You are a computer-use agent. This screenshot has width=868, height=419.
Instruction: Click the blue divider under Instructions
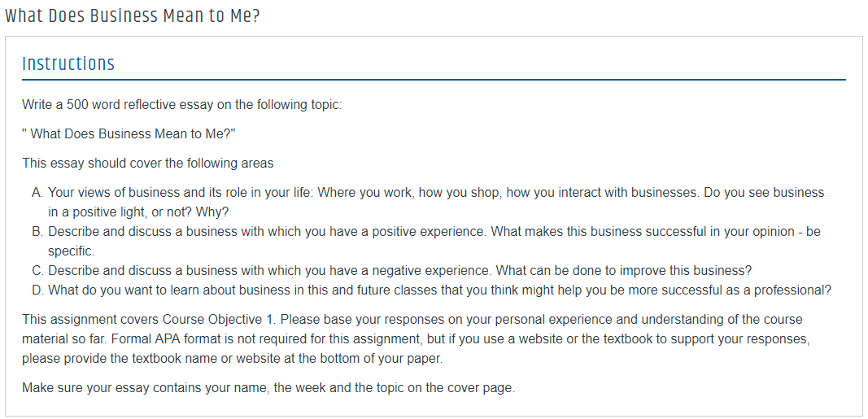pyautogui.click(x=434, y=80)
